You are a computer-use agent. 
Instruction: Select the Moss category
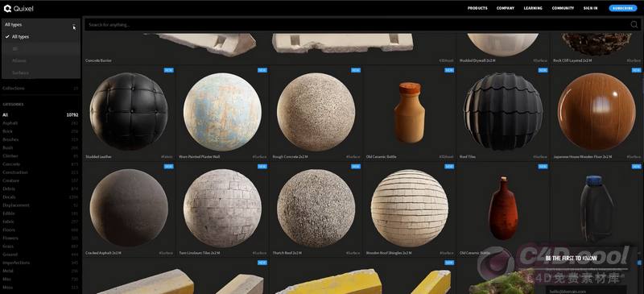point(40,288)
